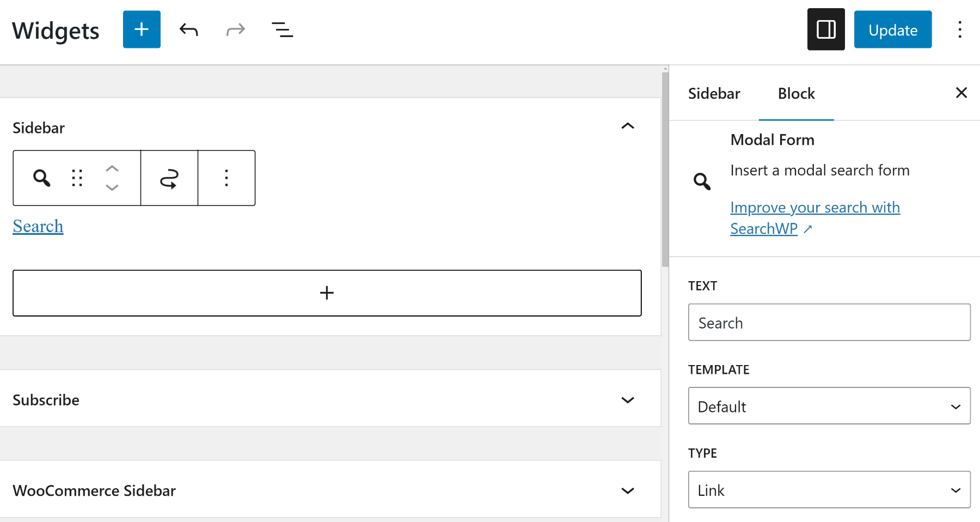Viewport: 980px width, 522px height.
Task: Expand the Subscribe widget area
Action: (628, 400)
